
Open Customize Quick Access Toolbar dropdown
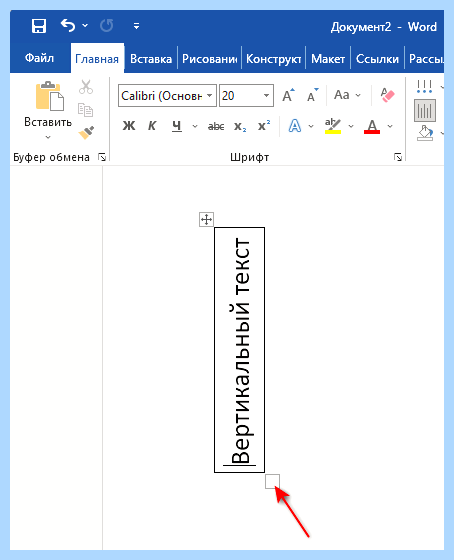(136, 26)
